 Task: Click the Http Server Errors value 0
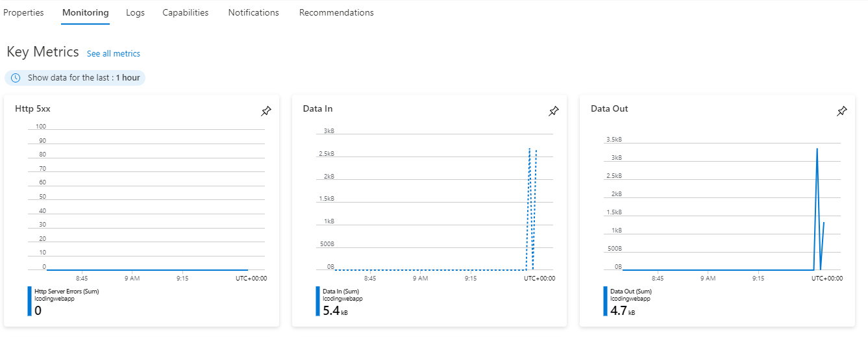pyautogui.click(x=38, y=310)
